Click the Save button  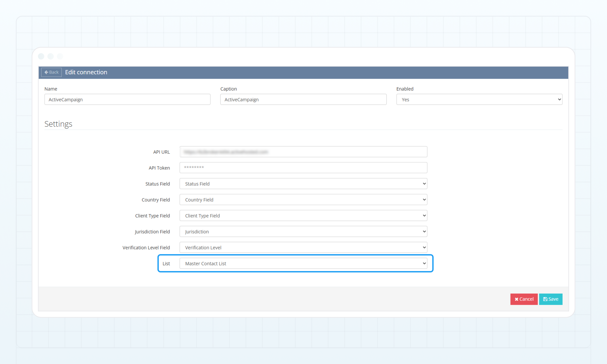[x=550, y=299]
